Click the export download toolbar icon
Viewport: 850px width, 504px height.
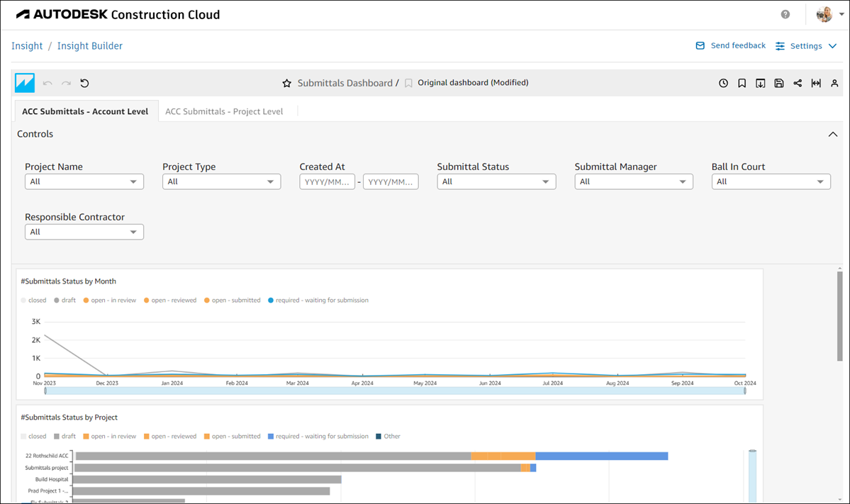[x=760, y=83]
